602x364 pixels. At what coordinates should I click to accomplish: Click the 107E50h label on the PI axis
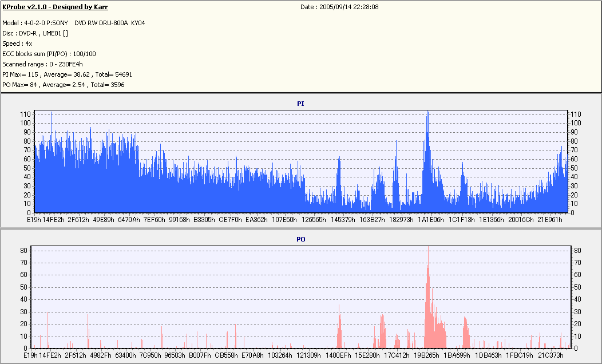(284, 220)
